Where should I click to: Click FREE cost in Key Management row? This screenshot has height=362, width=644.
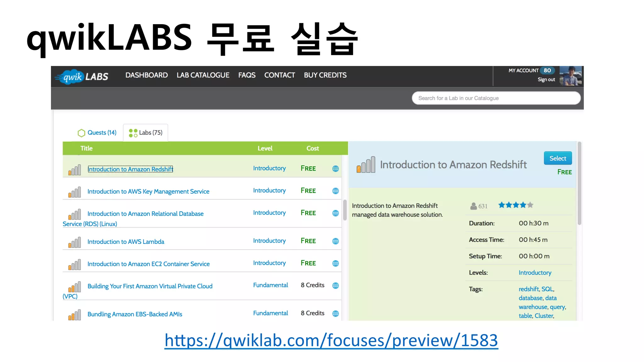coord(308,191)
